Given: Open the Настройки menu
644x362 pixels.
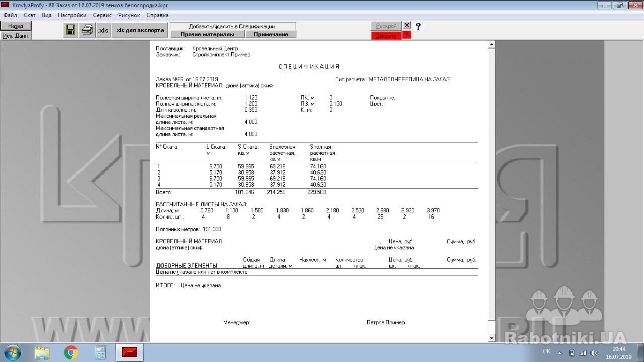Looking at the screenshot, I should [72, 15].
